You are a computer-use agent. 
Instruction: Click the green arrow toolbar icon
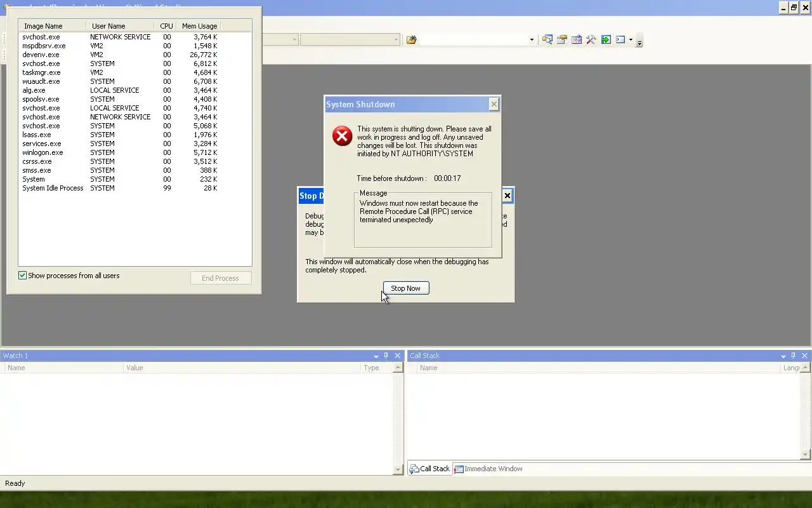click(606, 39)
